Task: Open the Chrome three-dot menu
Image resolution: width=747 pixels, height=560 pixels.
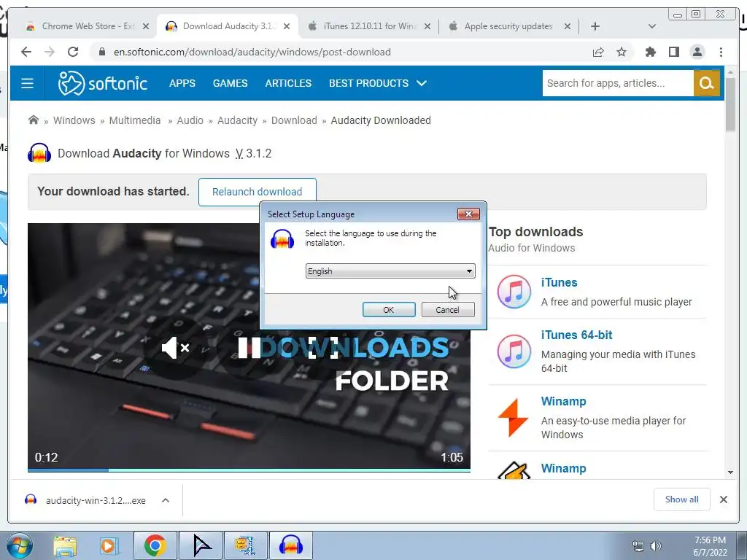Action: [x=721, y=52]
